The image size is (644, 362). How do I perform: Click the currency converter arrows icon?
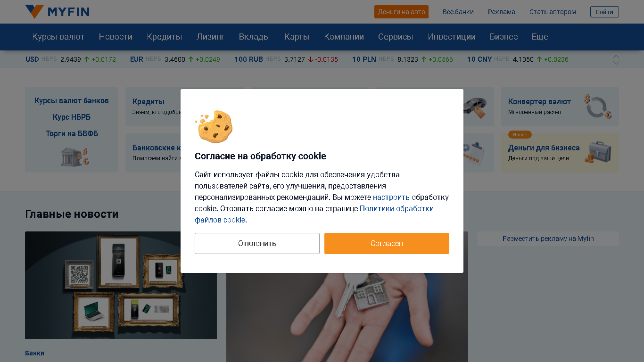coord(598,106)
